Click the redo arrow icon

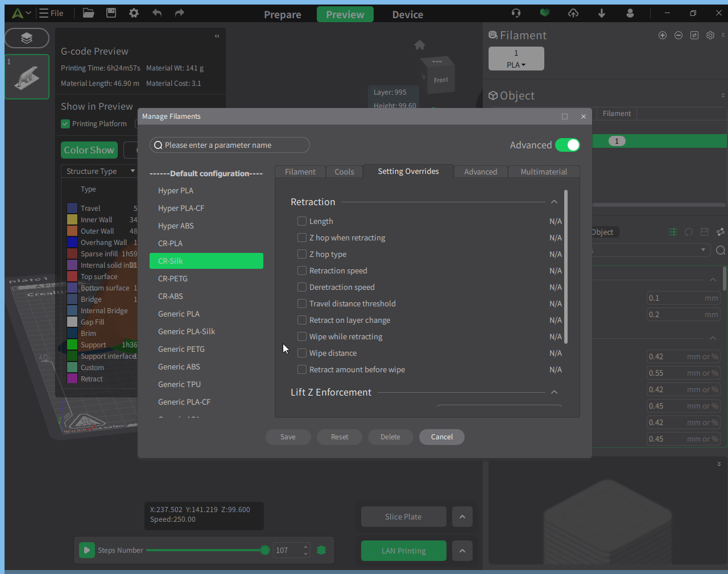click(180, 13)
